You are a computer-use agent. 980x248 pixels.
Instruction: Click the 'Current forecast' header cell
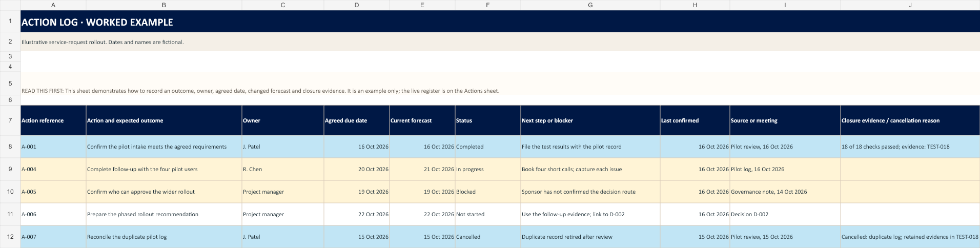tap(422, 120)
